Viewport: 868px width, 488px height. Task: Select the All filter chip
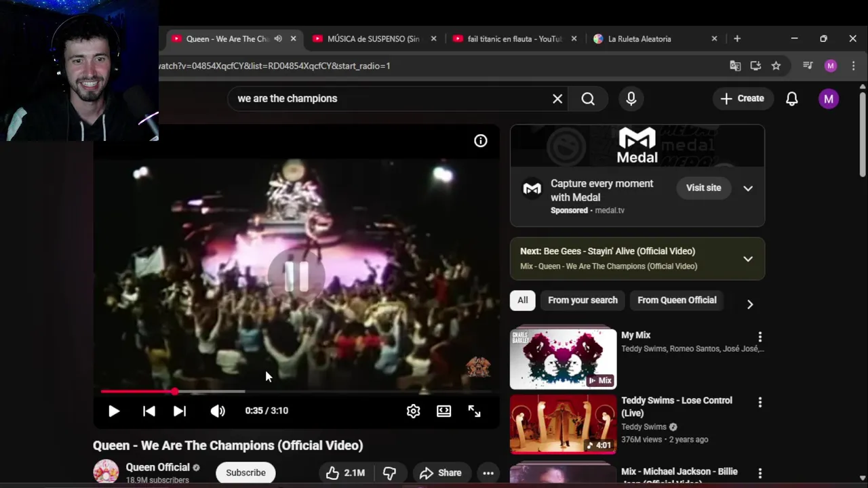point(522,300)
